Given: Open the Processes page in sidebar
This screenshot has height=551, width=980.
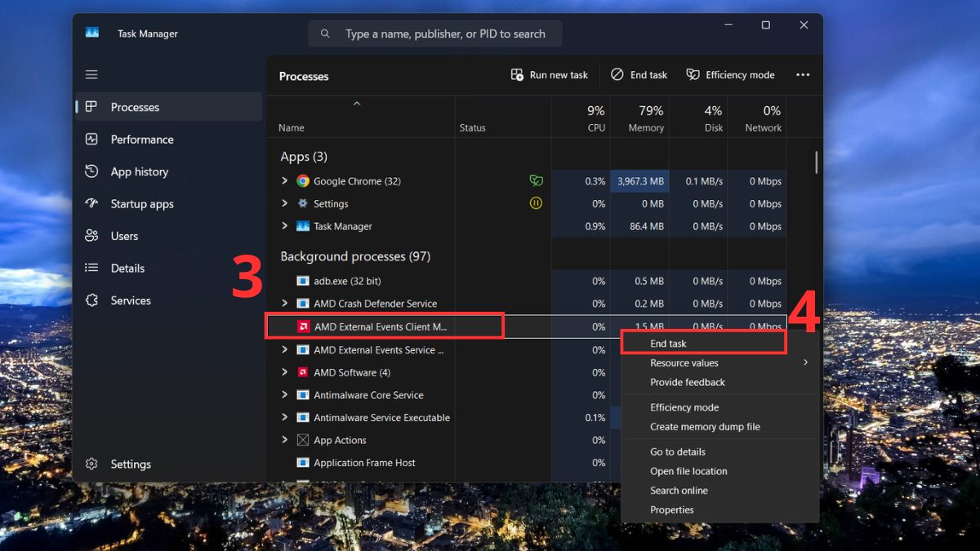Looking at the screenshot, I should (x=169, y=107).
